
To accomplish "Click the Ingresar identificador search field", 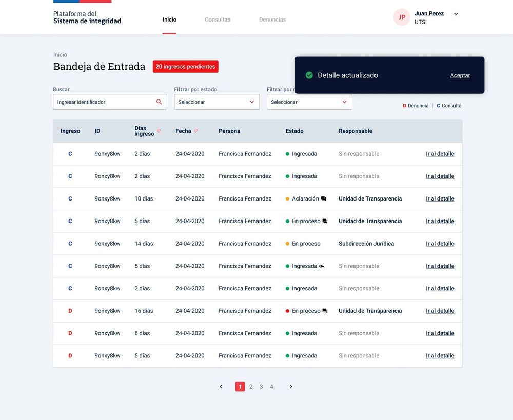I will pyautogui.click(x=110, y=102).
